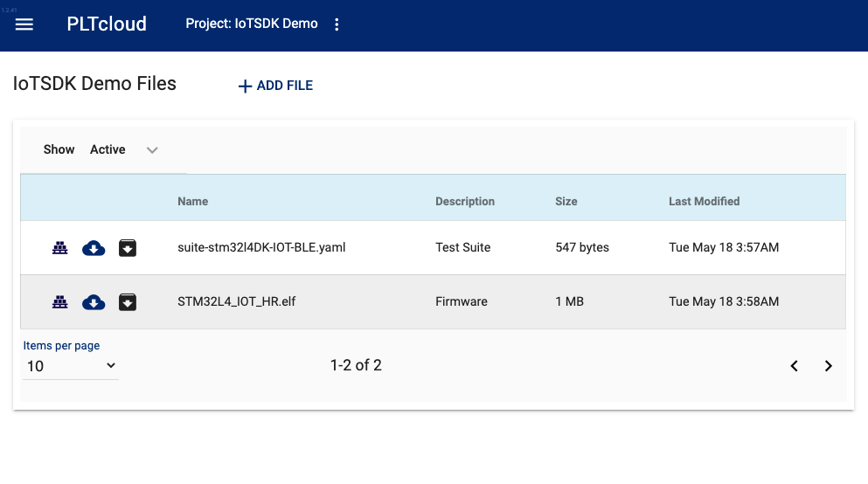This screenshot has width=868, height=484.
Task: Click stations icon for the elf file
Action: click(x=59, y=302)
